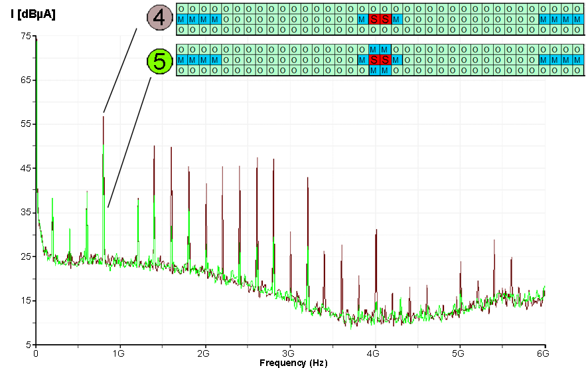Image resolution: width=588 pixels, height=368 pixels.
Task: Click the tallest spectrum peak near 0.8 GHz
Action: pyautogui.click(x=104, y=118)
